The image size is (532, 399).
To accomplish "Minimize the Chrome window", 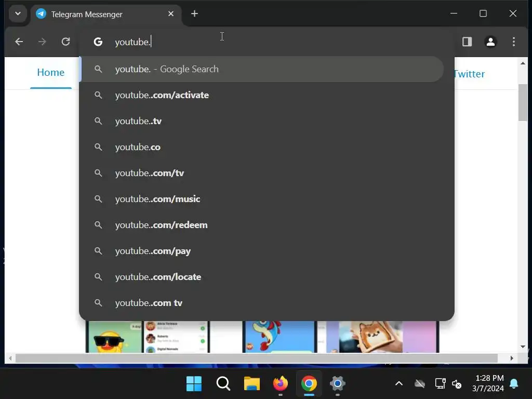I will [454, 14].
